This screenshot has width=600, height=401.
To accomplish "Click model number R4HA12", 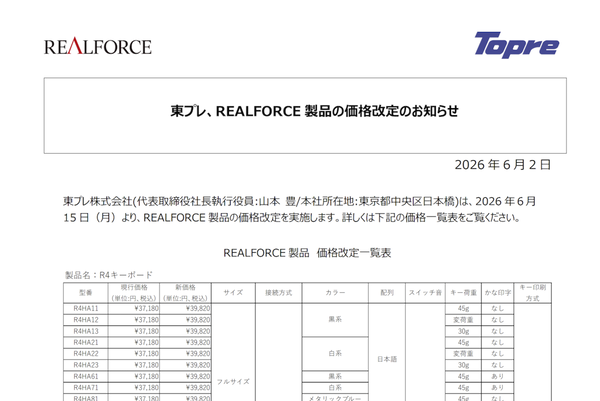I will [x=86, y=319].
